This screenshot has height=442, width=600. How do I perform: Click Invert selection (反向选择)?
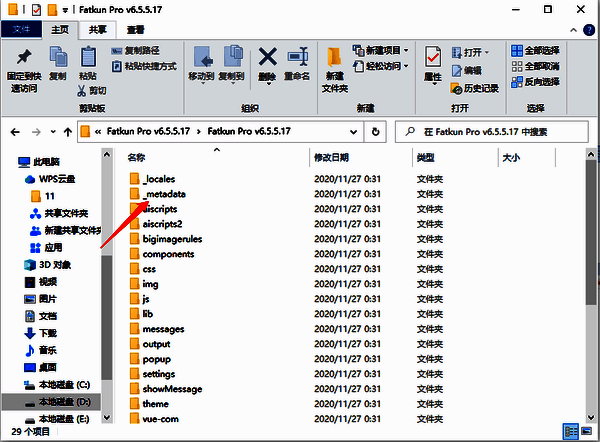coord(535,82)
